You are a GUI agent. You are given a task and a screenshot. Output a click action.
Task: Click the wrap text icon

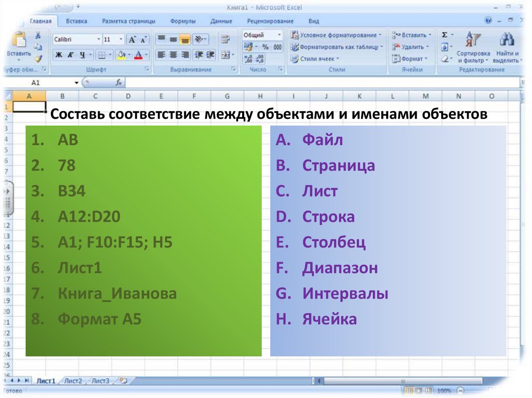click(x=225, y=39)
